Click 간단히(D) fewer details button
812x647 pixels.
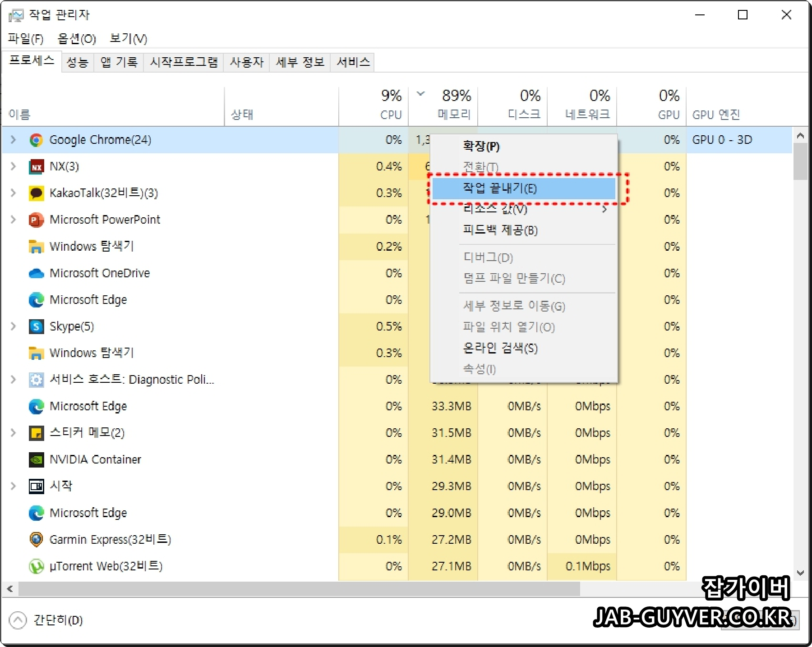46,620
